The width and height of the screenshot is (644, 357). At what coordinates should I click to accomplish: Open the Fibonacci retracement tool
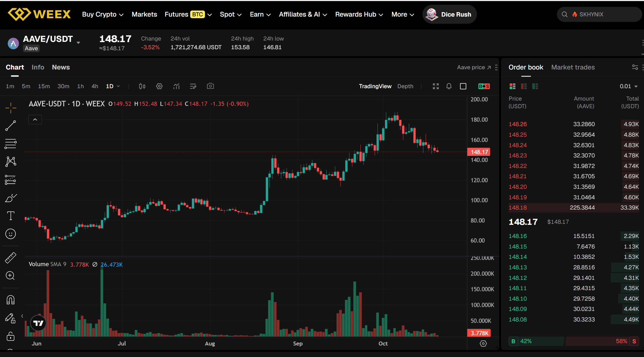pos(11,144)
